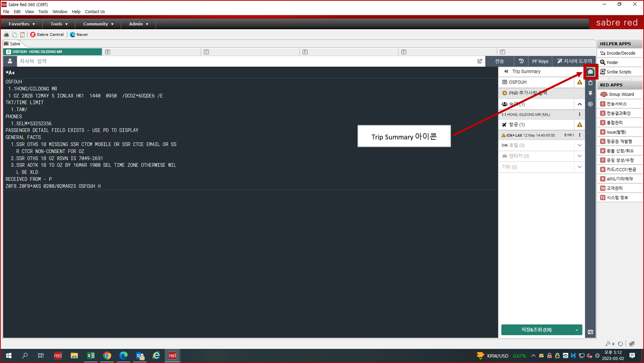Viewport: 644px width, 363px height.
Task: Open Chrome from the Windows taskbar
Action: [107, 356]
